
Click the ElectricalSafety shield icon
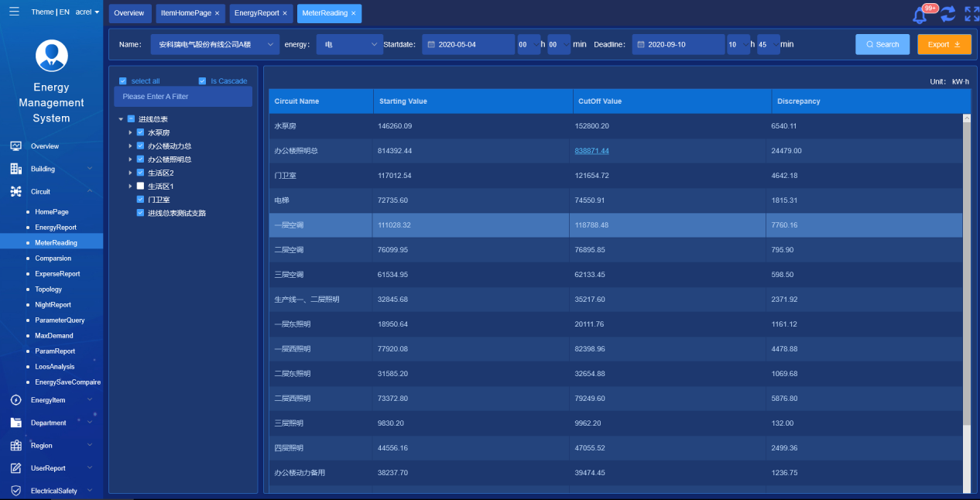[x=15, y=491]
